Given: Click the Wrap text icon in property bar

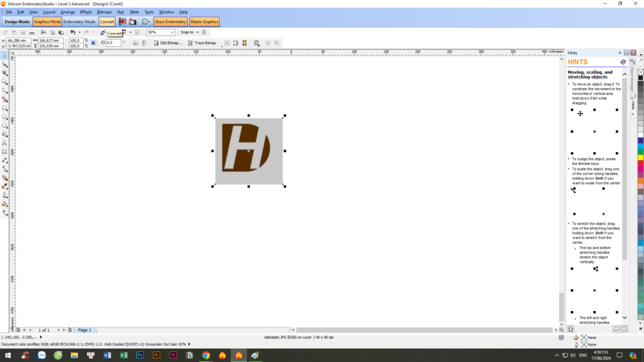Looking at the screenshot, I should click(x=257, y=43).
